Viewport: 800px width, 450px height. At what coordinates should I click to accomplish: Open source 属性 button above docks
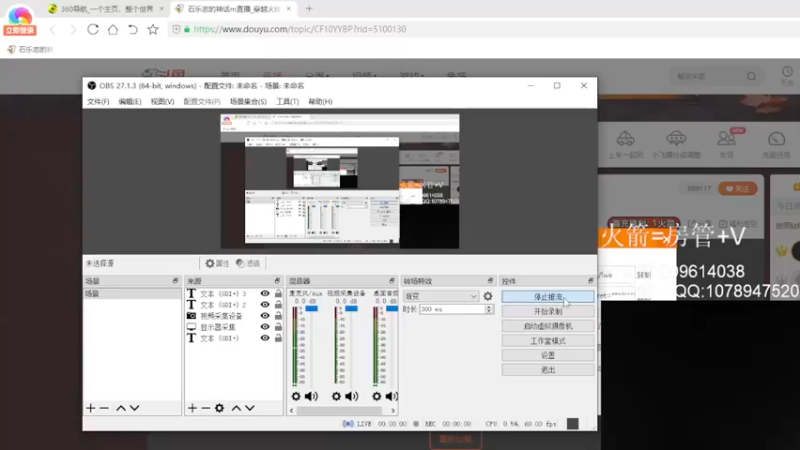click(x=217, y=263)
